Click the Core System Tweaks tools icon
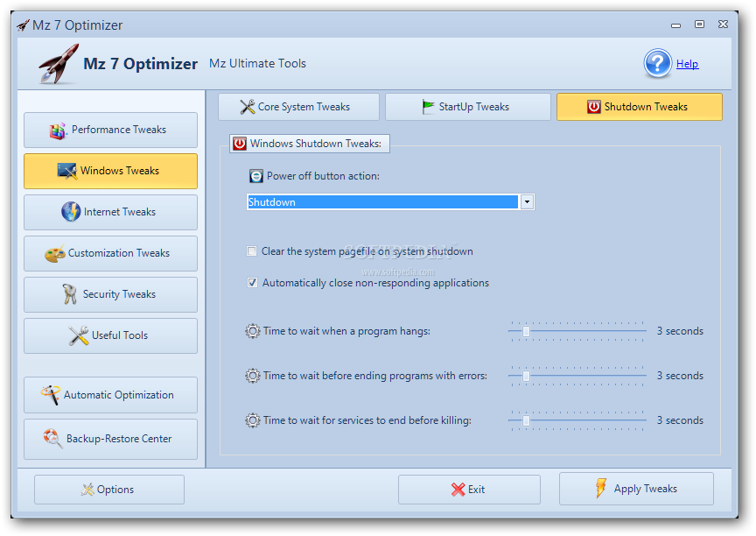 pos(248,107)
